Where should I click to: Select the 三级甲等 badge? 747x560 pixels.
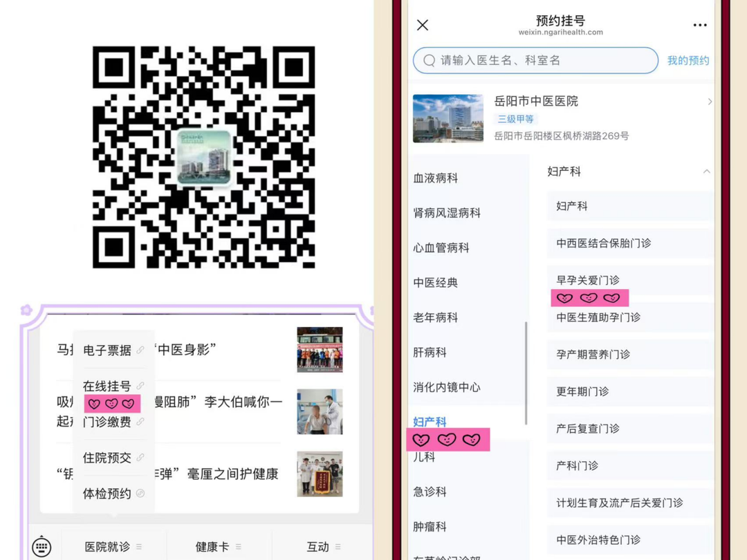[x=515, y=119]
